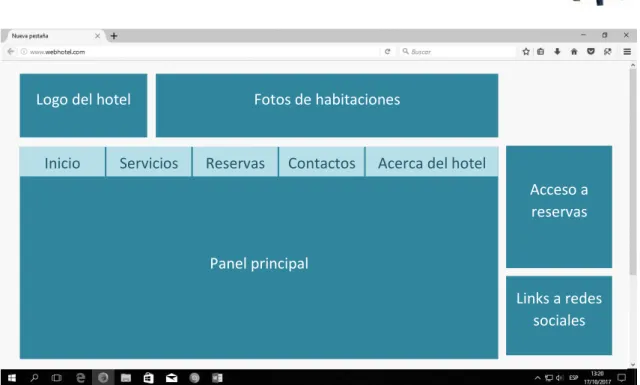Viewport: 640px width, 385px height.
Task: Open the Acceso a reservas box
Action: tap(559, 207)
